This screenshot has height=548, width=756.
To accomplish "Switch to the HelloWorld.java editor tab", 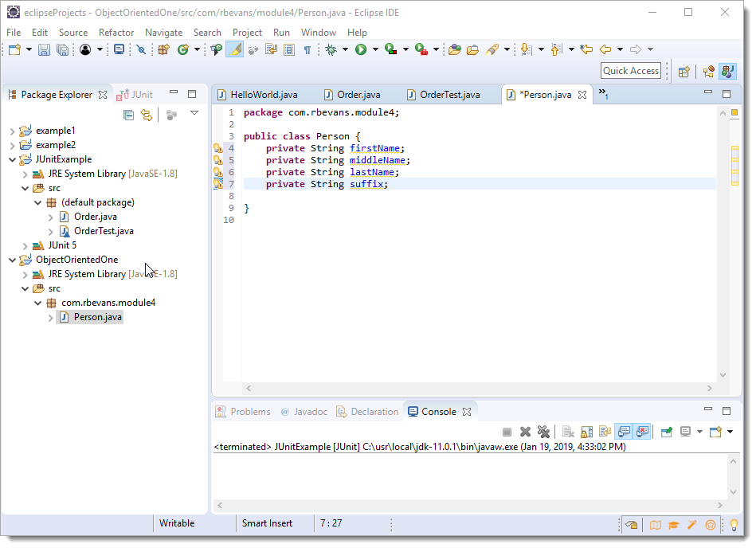I will pos(257,95).
